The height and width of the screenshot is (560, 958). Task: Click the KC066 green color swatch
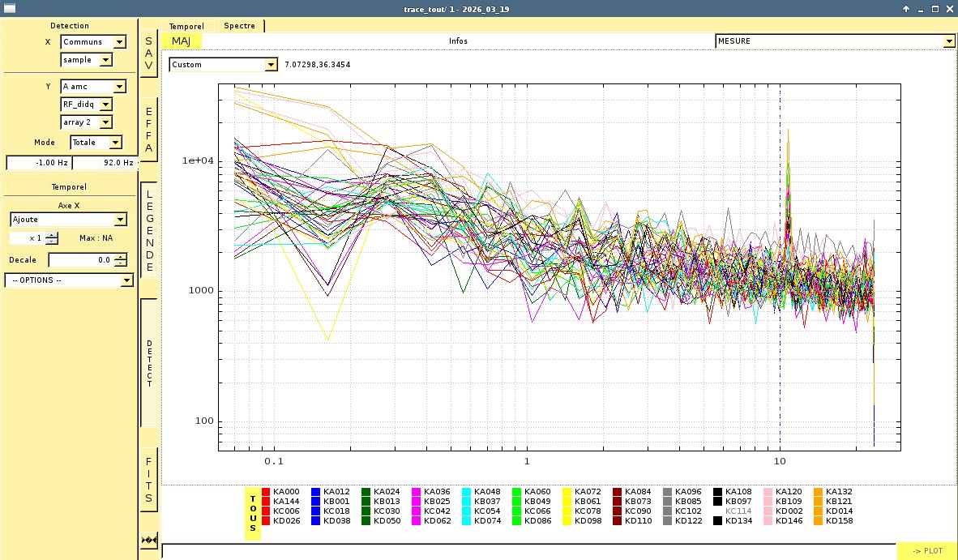click(517, 511)
